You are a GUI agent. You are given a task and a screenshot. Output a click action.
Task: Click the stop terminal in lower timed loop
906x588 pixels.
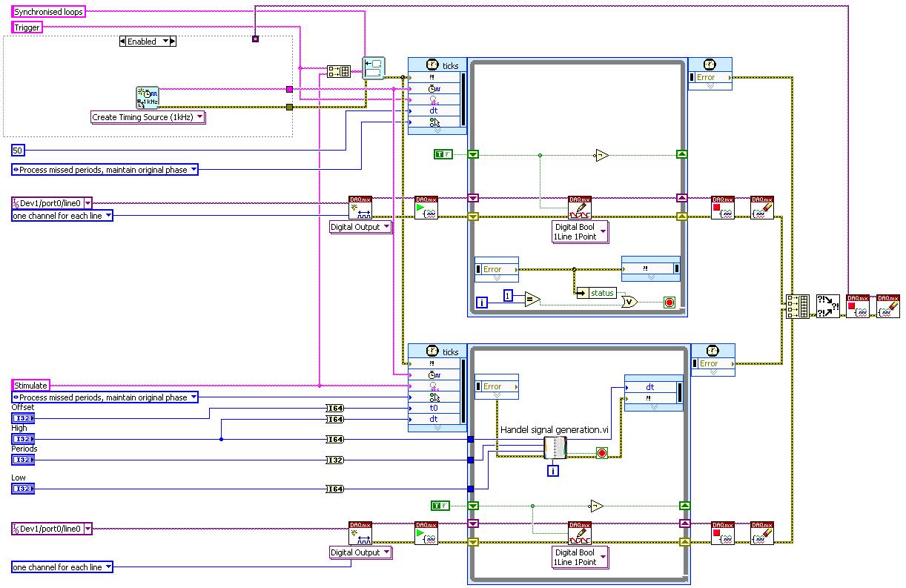(x=601, y=453)
